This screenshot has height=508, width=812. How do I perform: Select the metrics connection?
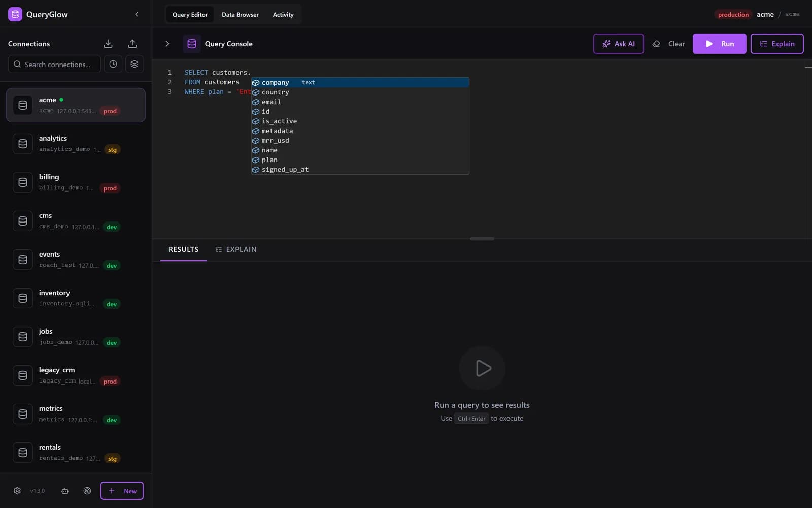[x=76, y=414]
